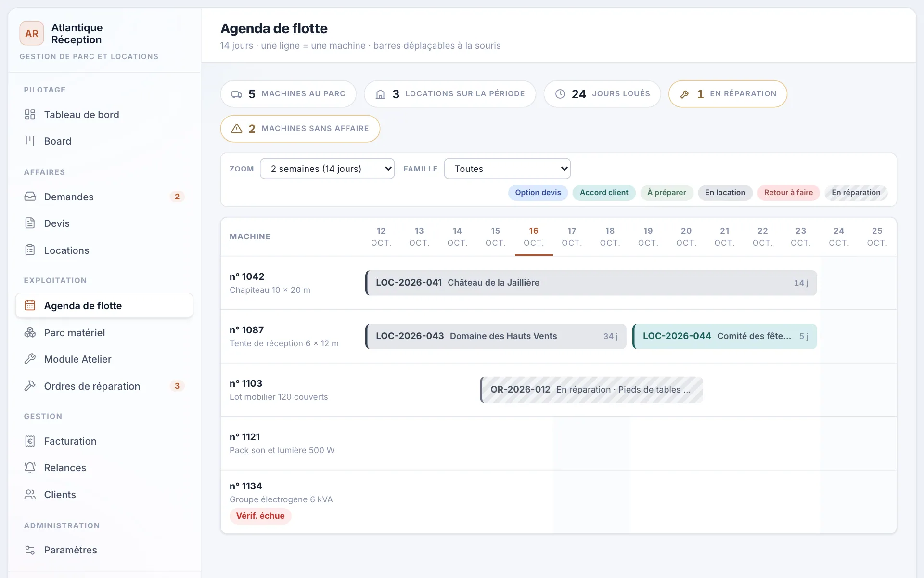Click the warning triangle in Machines sans affaire
The image size is (924, 578).
237,129
